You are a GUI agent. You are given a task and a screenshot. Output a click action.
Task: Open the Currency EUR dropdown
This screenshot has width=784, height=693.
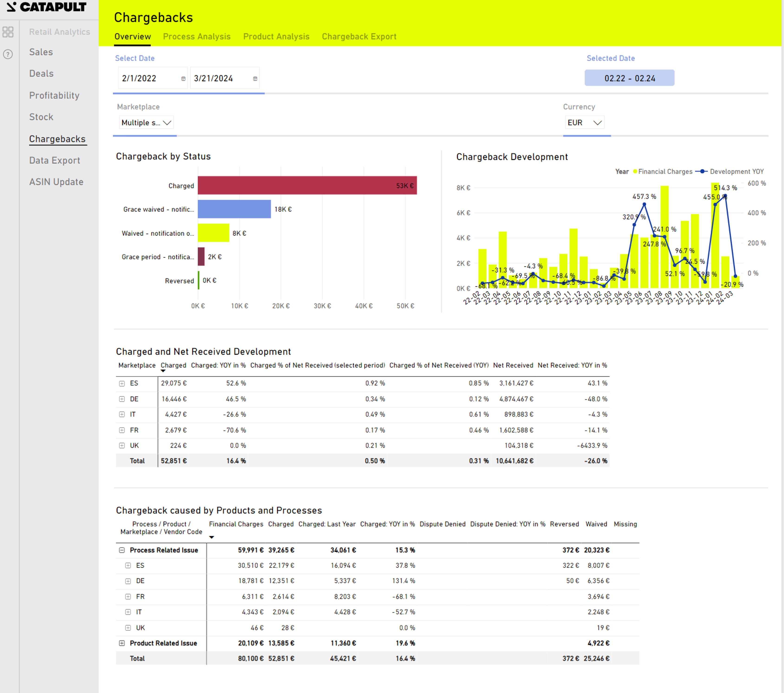click(584, 123)
